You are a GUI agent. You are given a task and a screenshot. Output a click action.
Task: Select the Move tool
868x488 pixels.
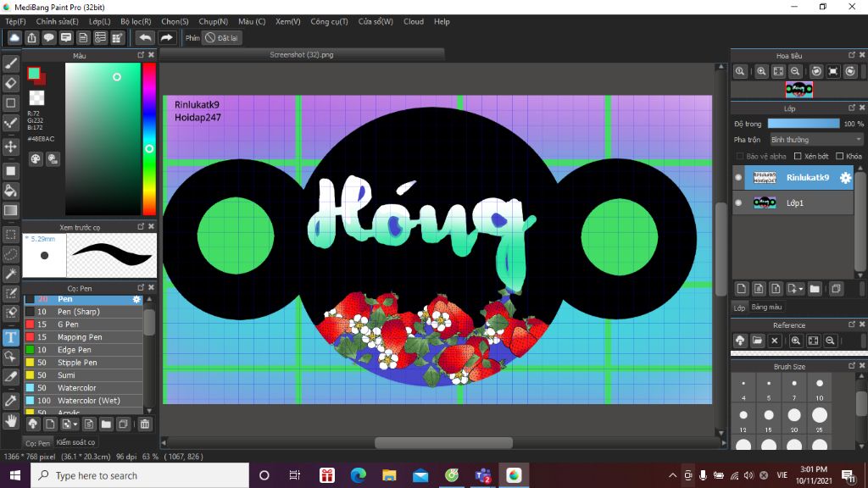point(10,147)
